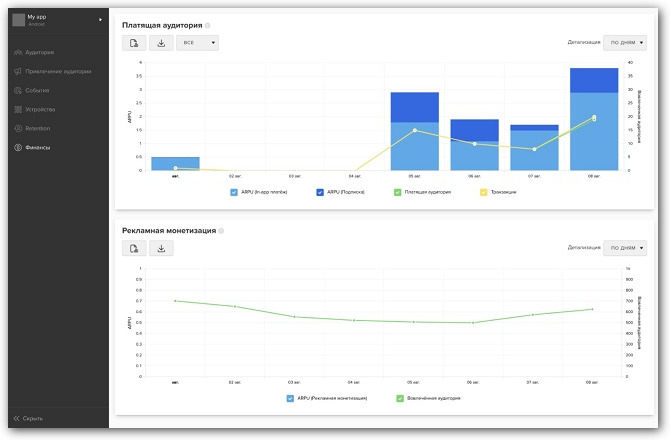Viewport: 670px width, 440px height.
Task: Download the Платящая аудитория chart data
Action: (x=160, y=43)
